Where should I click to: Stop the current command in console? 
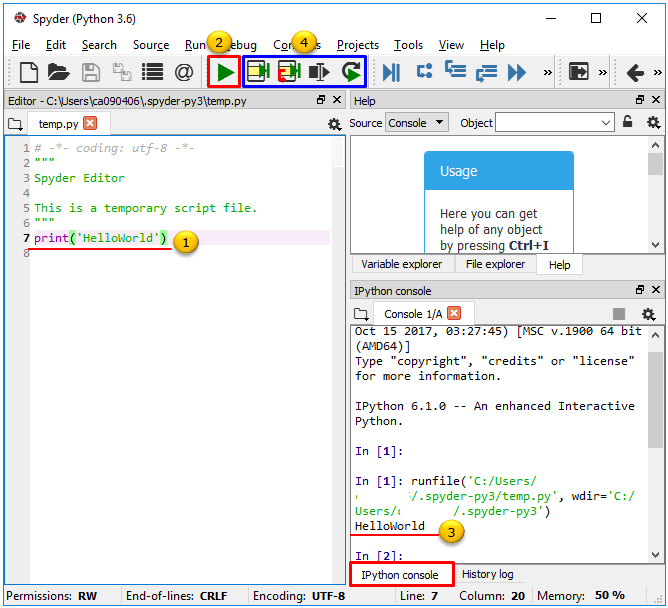(619, 314)
